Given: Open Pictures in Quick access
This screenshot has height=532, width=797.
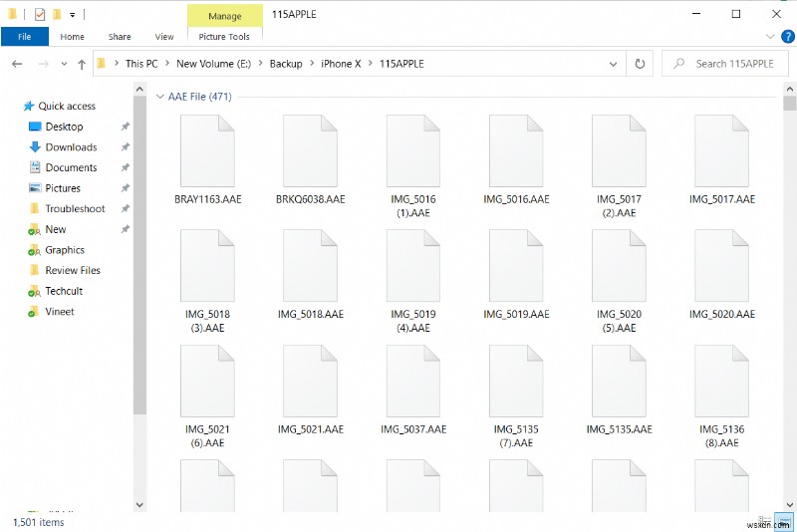Looking at the screenshot, I should [x=63, y=188].
